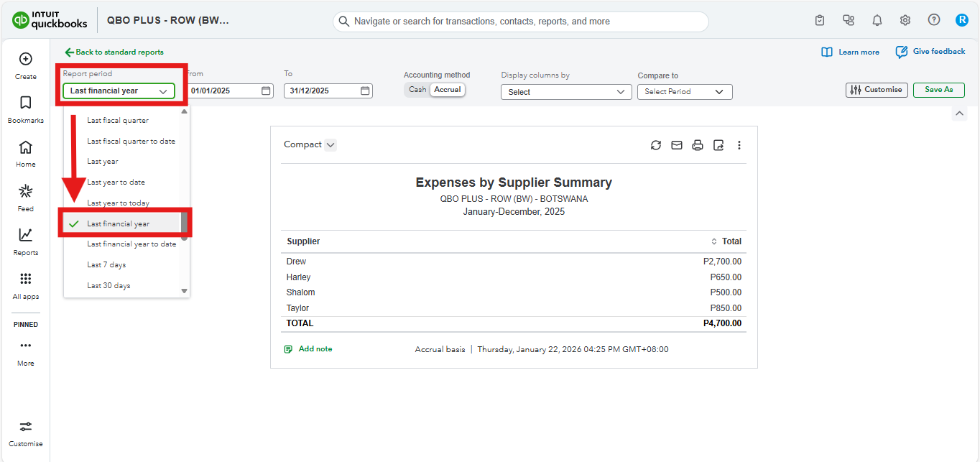The width and height of the screenshot is (980, 462).
Task: Email the report using the envelope icon
Action: (676, 145)
